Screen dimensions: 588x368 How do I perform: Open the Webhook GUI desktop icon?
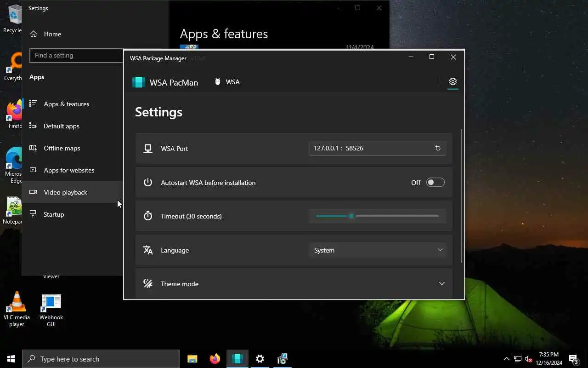tap(51, 310)
